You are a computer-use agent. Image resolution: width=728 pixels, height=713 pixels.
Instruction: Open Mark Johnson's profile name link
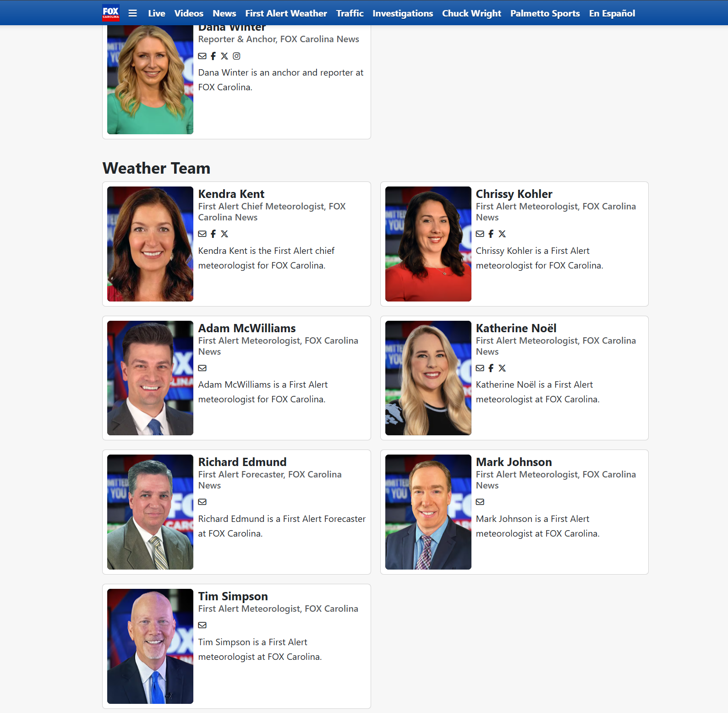point(514,462)
